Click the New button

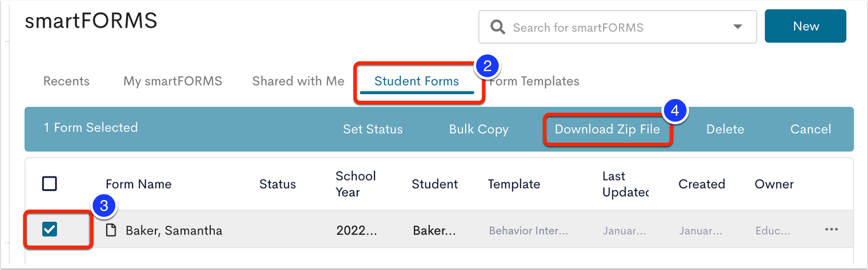tap(805, 26)
